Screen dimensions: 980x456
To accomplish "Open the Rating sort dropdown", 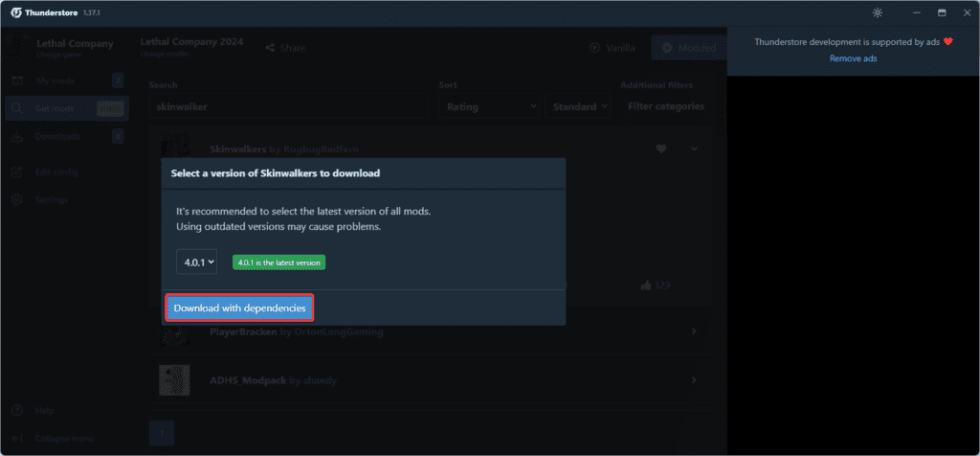I will [x=489, y=106].
